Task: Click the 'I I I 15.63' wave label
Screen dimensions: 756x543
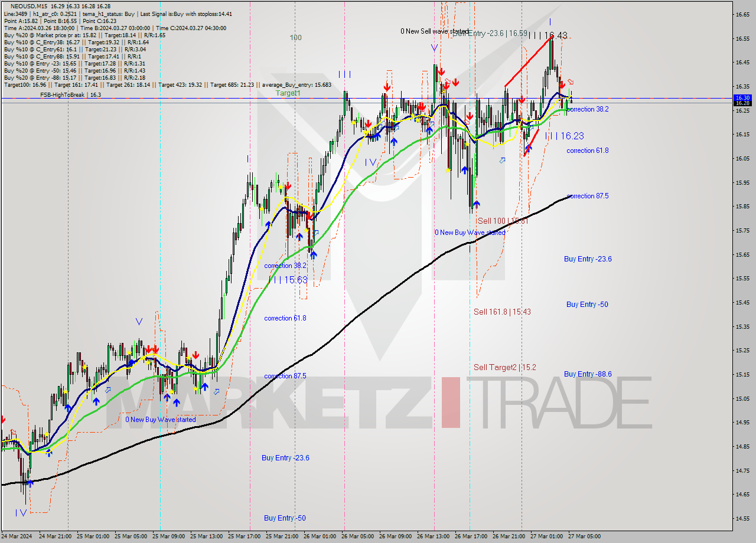Action: [x=288, y=280]
